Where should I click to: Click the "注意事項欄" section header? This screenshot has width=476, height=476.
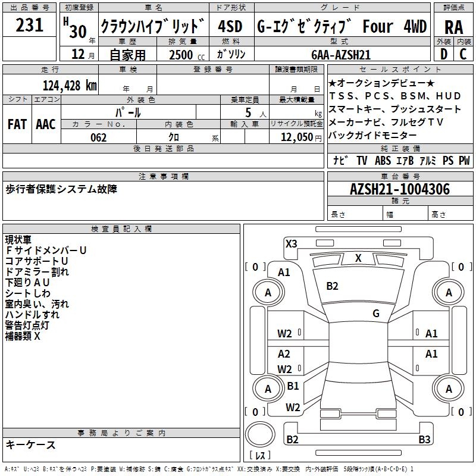click(164, 176)
